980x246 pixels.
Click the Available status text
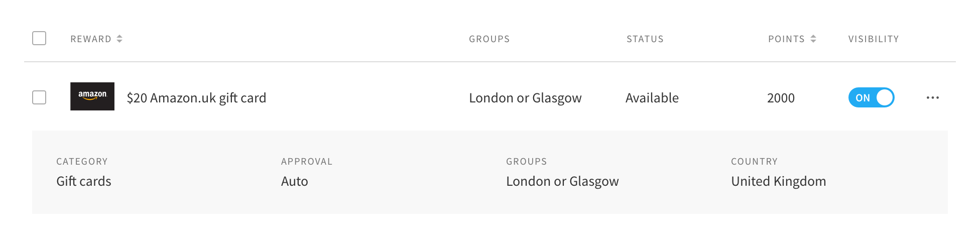652,98
